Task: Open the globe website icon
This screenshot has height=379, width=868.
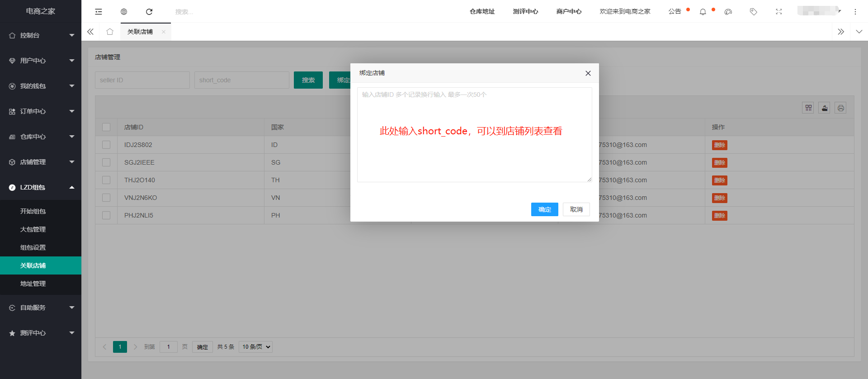Action: (x=124, y=12)
